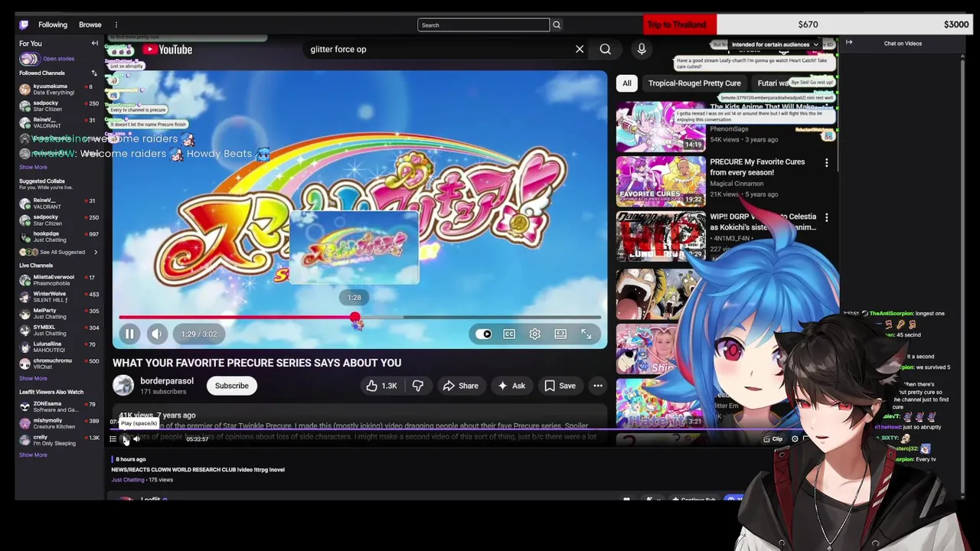
Task: Dislike the YouTube video
Action: [418, 386]
